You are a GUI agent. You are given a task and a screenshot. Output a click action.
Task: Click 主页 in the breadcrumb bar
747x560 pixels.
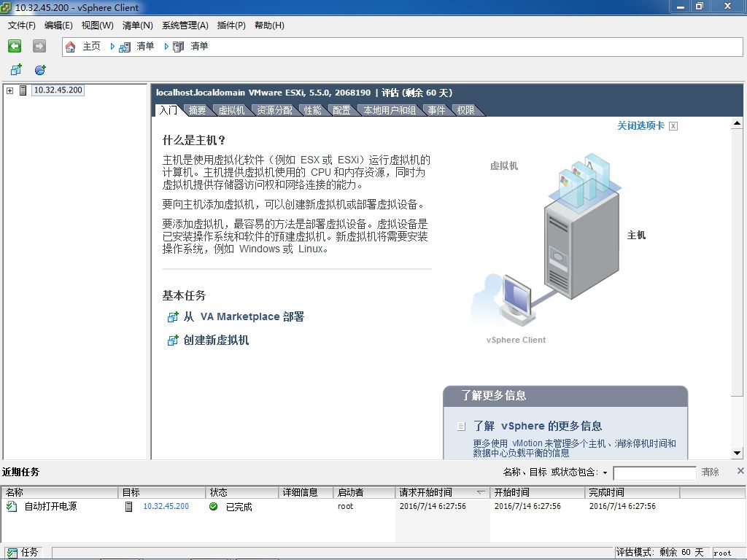tap(91, 46)
